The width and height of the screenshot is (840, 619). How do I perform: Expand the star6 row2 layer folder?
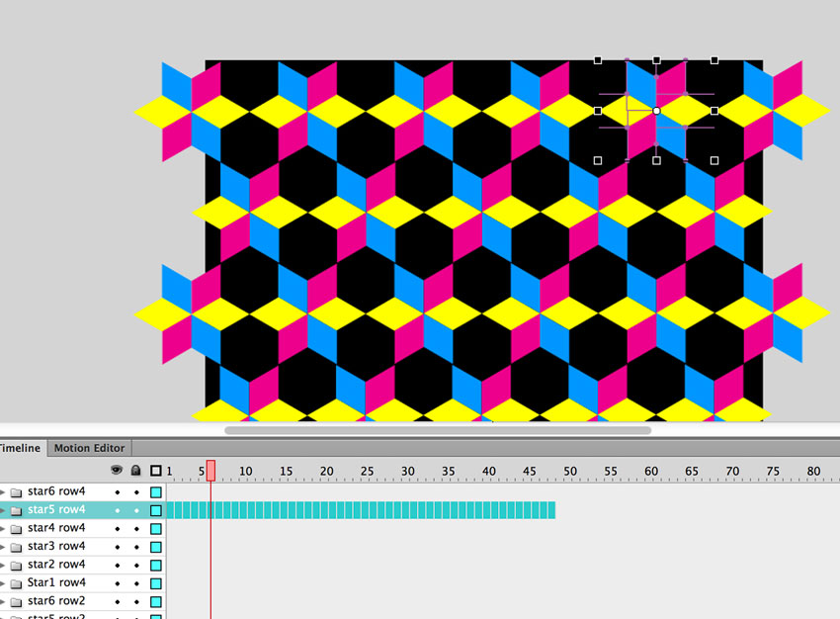coord(2,601)
